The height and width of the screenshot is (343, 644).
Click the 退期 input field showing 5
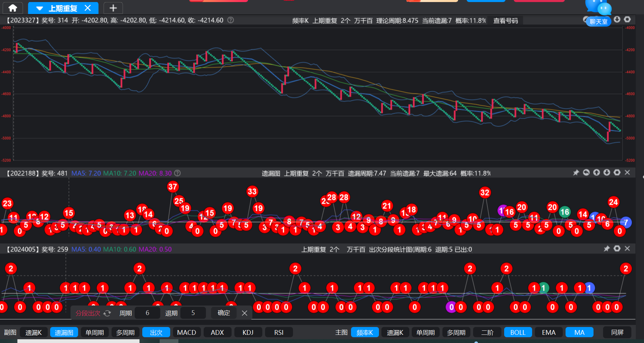point(193,313)
